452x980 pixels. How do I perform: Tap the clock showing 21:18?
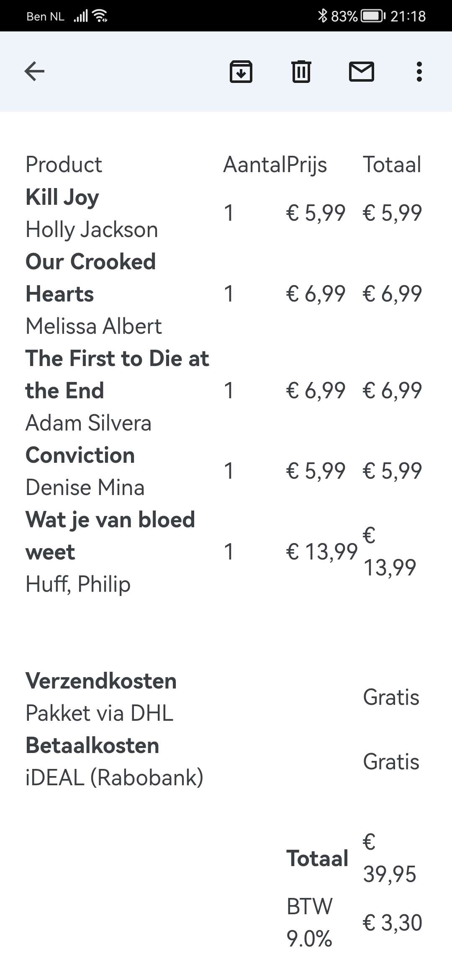pyautogui.click(x=408, y=16)
